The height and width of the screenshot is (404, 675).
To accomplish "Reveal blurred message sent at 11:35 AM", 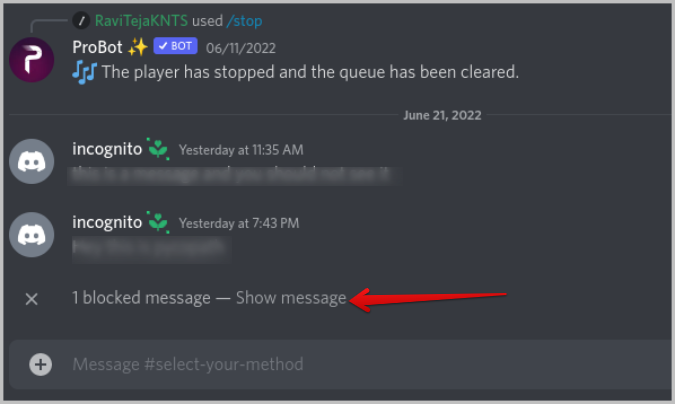I will pos(232,175).
